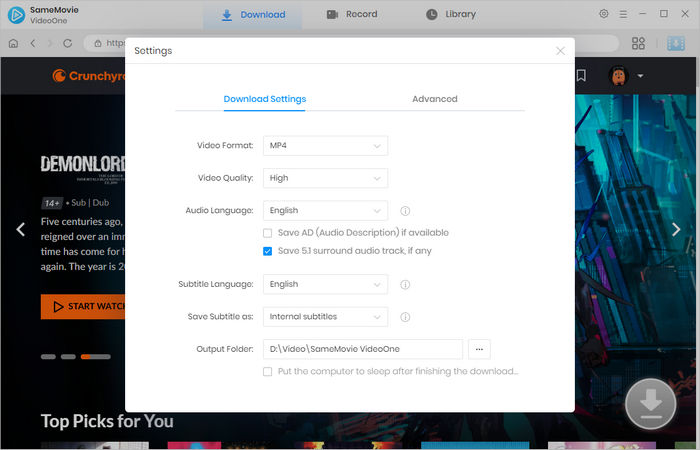Click the browser back arrow
The width and height of the screenshot is (700, 450).
tap(33, 44)
